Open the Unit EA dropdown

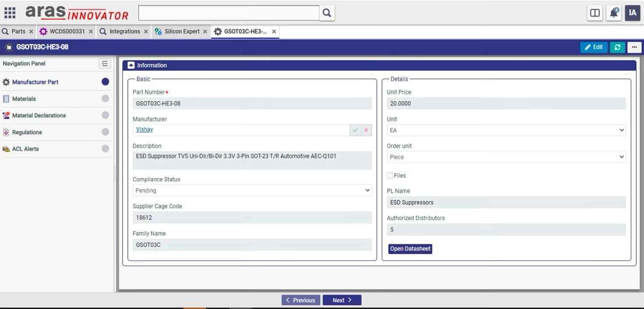[506, 130]
